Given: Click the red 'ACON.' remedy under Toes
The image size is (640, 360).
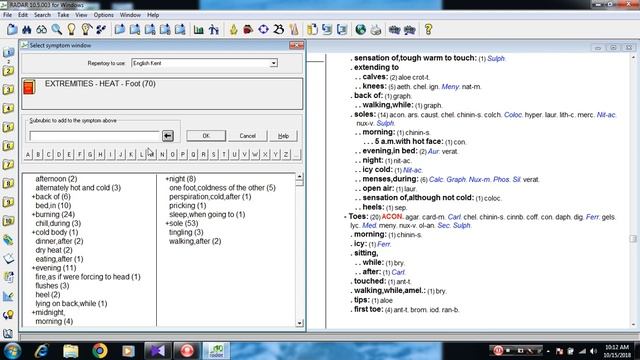Looking at the screenshot, I should [392, 217].
